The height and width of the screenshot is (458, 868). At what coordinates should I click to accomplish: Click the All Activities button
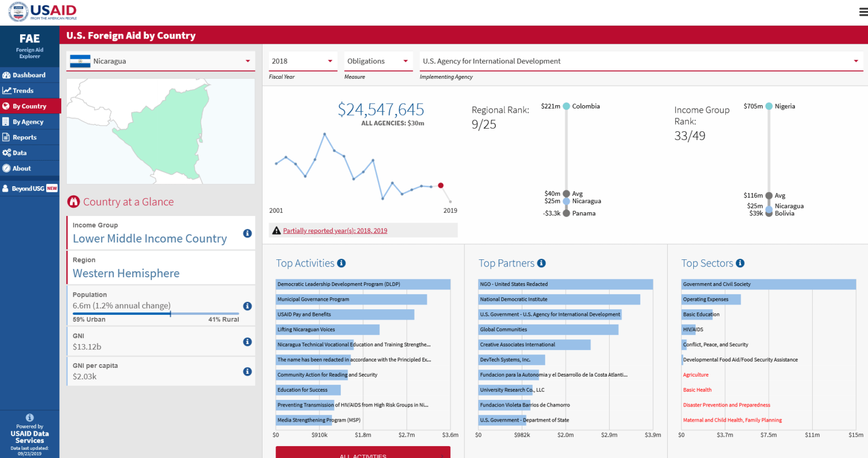click(x=362, y=454)
